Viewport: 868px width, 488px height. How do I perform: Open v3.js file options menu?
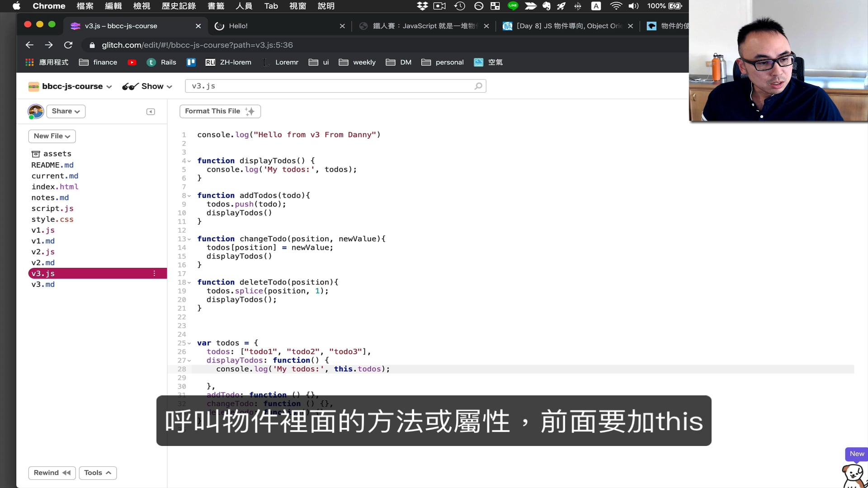pos(154,273)
